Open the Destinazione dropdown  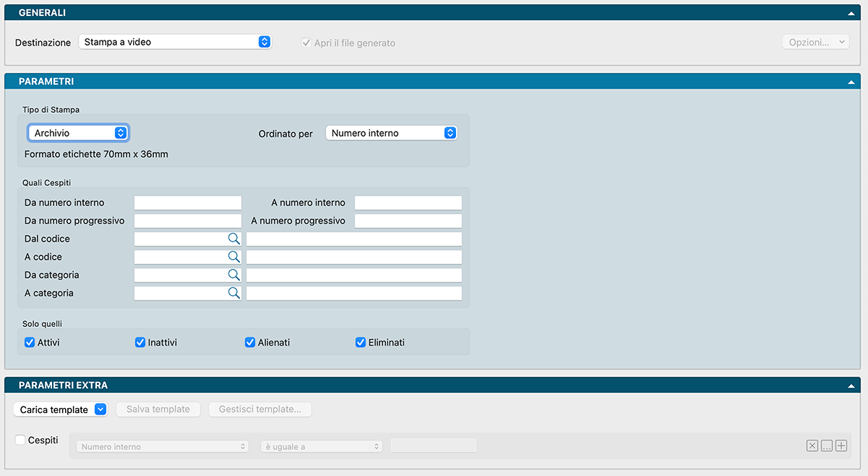174,42
